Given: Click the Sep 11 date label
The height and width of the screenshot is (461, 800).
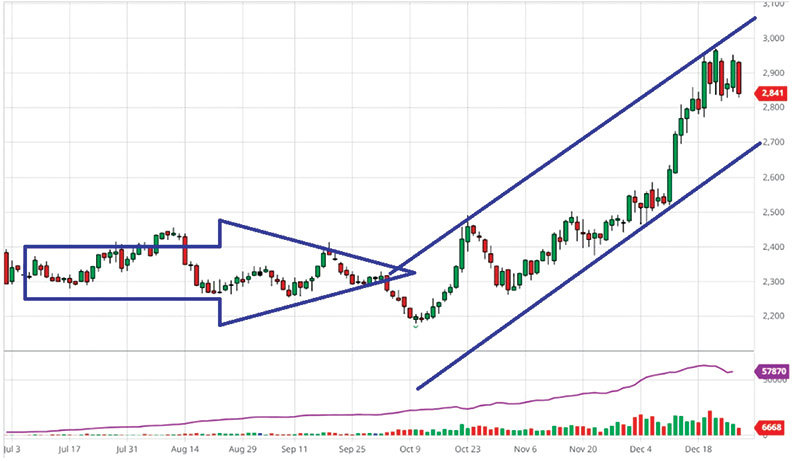Looking at the screenshot, I should (x=294, y=449).
